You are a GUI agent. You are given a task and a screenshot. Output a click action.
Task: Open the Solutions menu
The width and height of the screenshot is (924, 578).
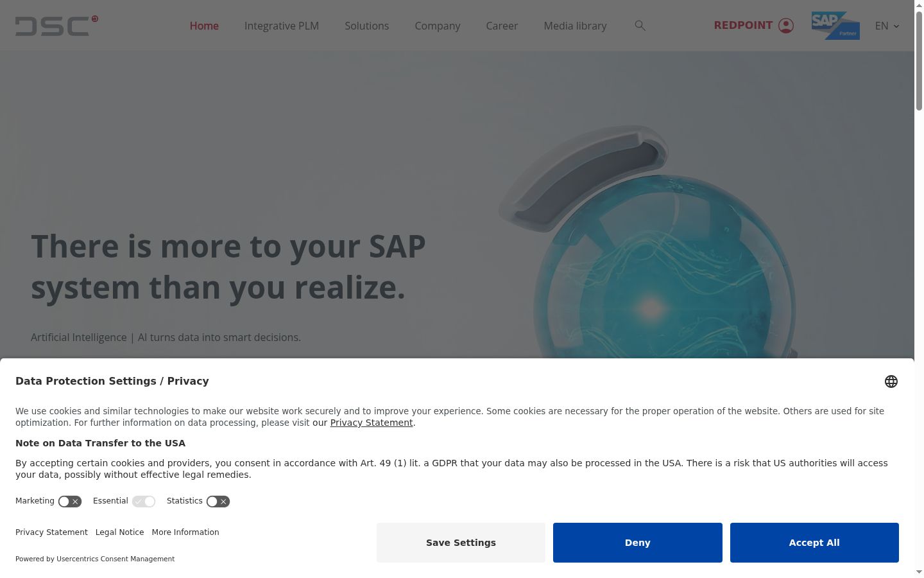367,26
